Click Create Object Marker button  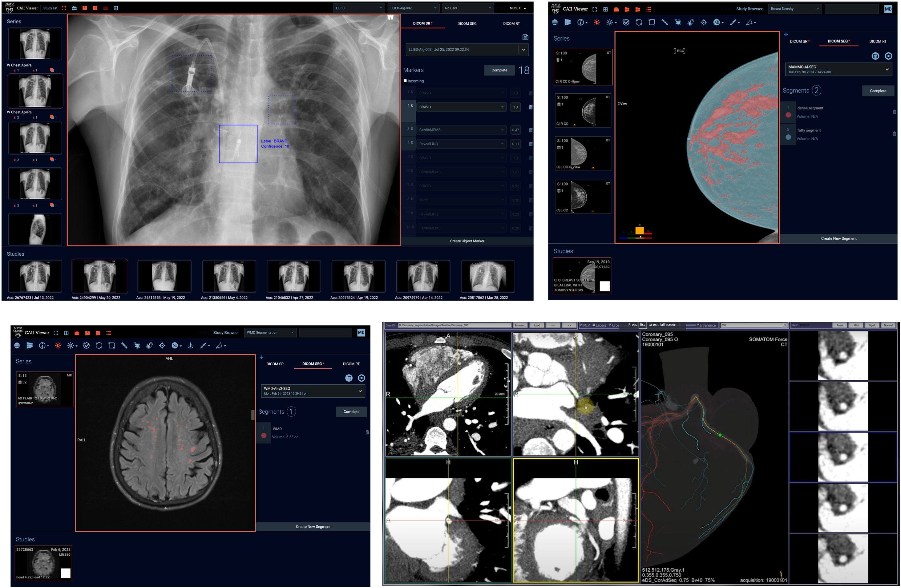(467, 241)
